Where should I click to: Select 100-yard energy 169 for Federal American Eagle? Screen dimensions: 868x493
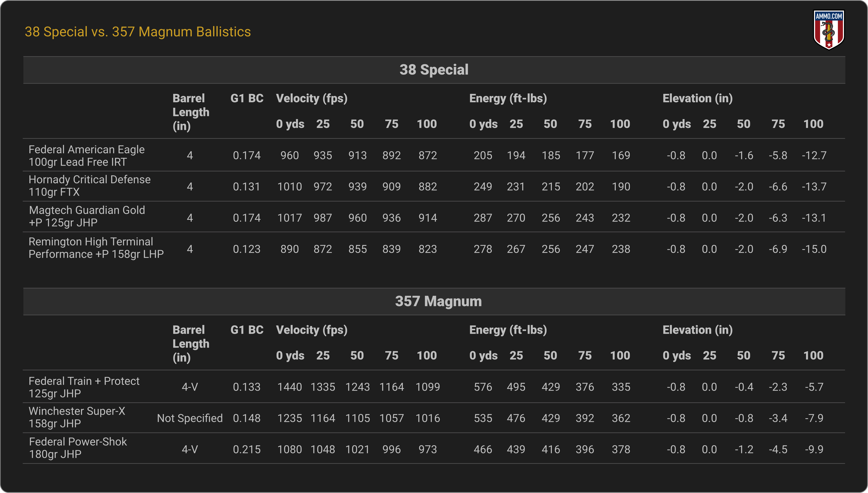coord(621,156)
